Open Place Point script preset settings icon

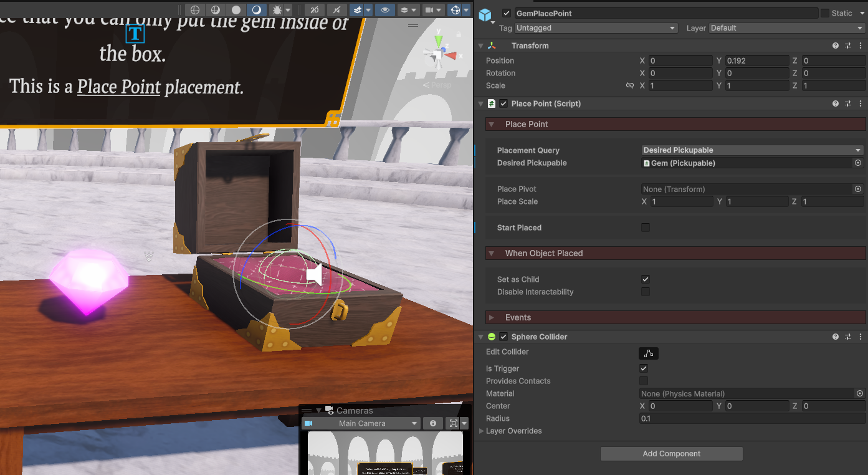coord(847,103)
